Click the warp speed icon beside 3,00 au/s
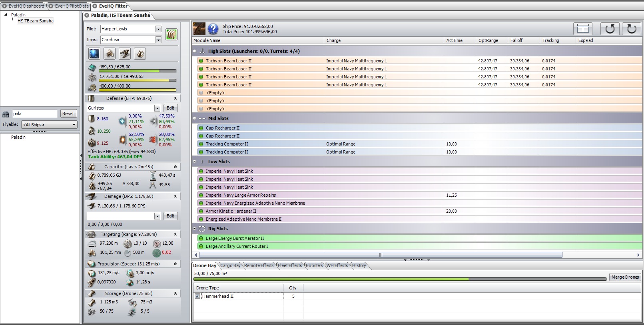 (x=130, y=273)
